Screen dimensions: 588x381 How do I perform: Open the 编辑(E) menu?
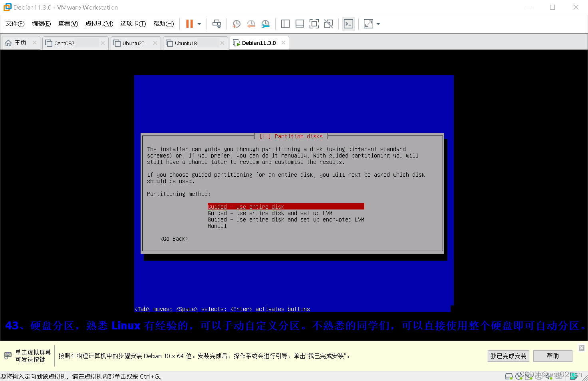point(42,24)
